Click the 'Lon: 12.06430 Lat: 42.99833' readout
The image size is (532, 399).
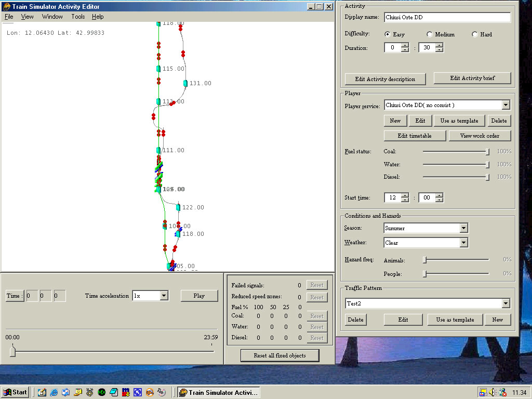point(56,33)
